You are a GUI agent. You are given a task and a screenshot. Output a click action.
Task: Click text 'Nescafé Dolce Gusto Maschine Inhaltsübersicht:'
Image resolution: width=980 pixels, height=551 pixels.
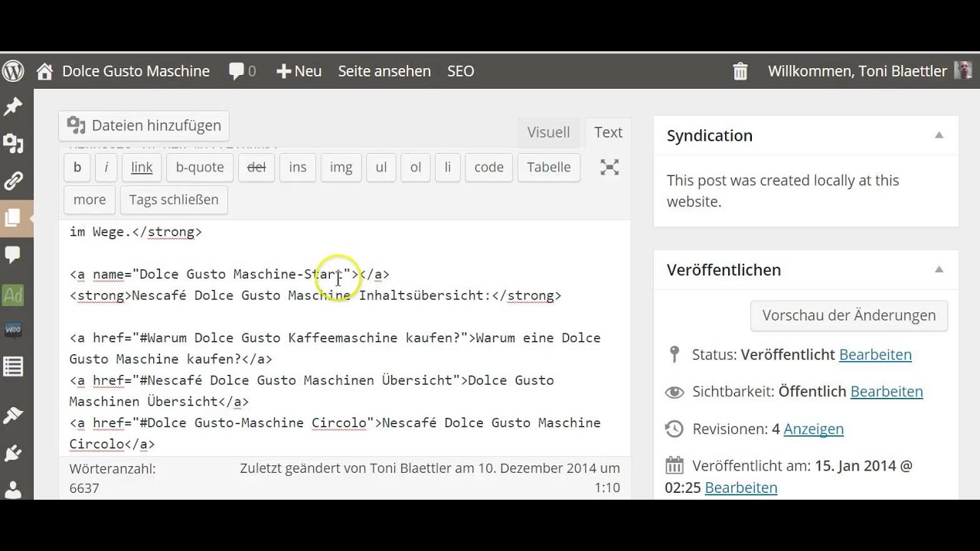click(310, 295)
